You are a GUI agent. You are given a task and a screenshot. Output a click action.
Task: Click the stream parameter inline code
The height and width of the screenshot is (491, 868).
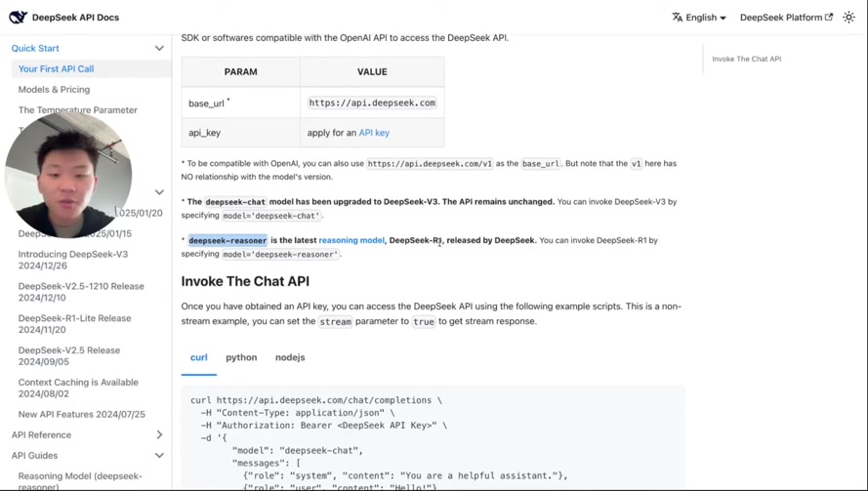coord(336,321)
